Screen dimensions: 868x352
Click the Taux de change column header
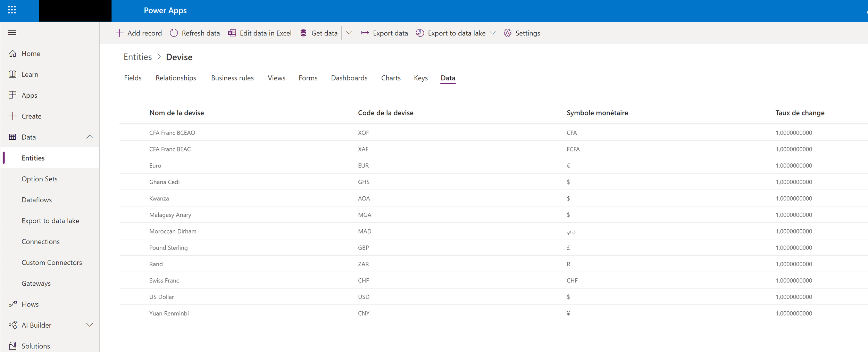click(800, 113)
